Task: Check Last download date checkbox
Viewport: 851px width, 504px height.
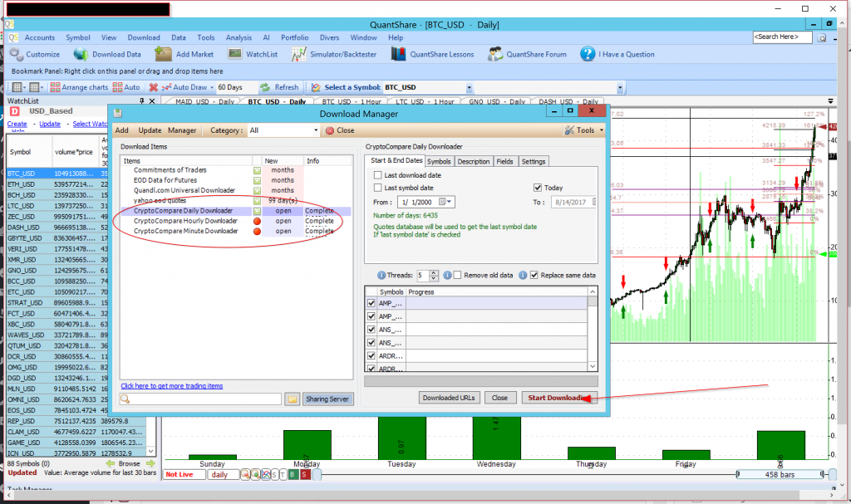Action: point(378,175)
